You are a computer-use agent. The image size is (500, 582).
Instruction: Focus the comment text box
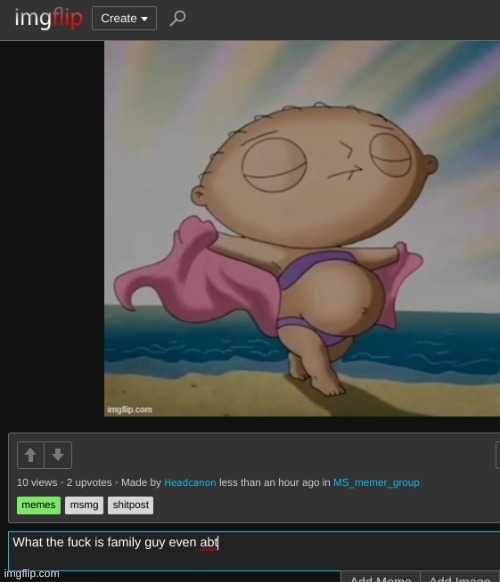(x=254, y=550)
